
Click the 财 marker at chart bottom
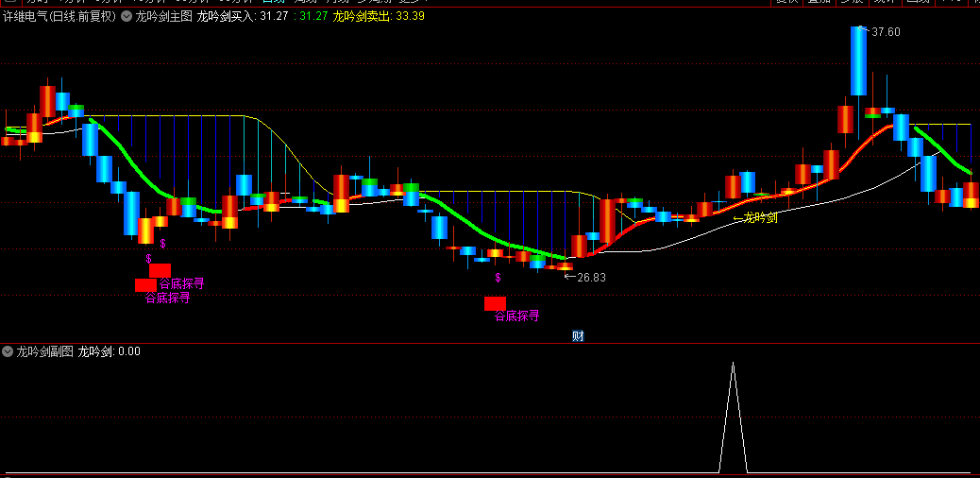pyautogui.click(x=578, y=336)
